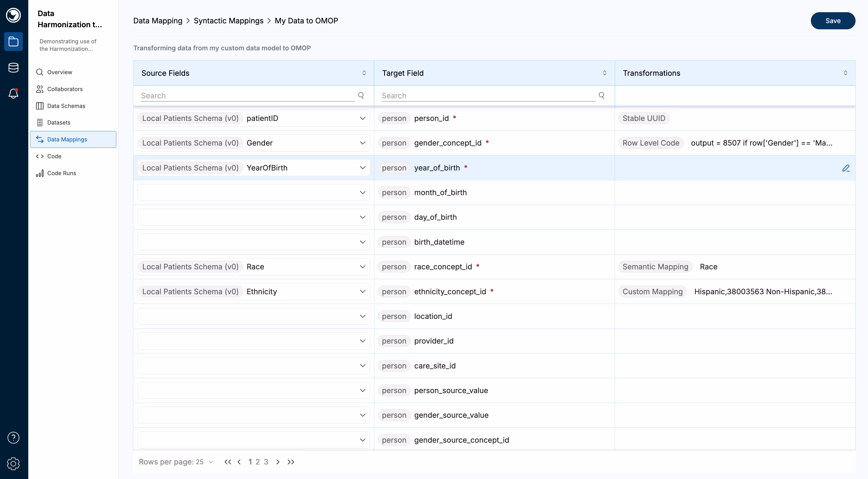This screenshot has height=479, width=868.
Task: Click the Source Fields search magnifier icon
Action: click(x=361, y=95)
